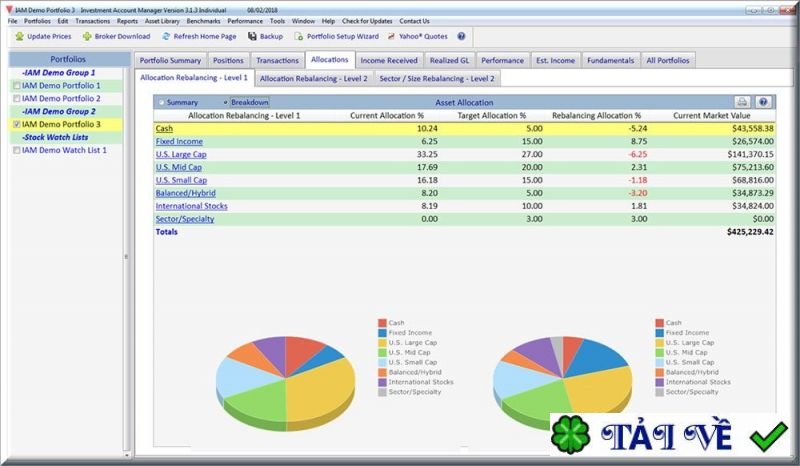Image resolution: width=800 pixels, height=466 pixels.
Task: Click the Yahoo Quotes chart icon
Action: (391, 36)
